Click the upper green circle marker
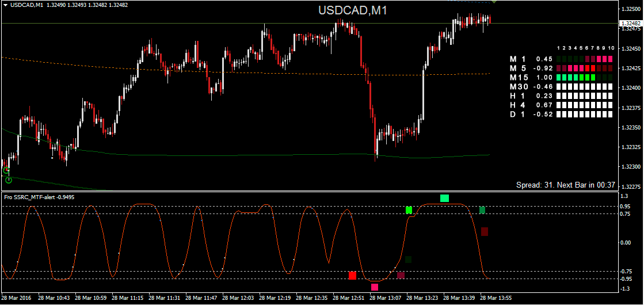Image resolution: width=644 pixels, height=305 pixels. pos(6,170)
